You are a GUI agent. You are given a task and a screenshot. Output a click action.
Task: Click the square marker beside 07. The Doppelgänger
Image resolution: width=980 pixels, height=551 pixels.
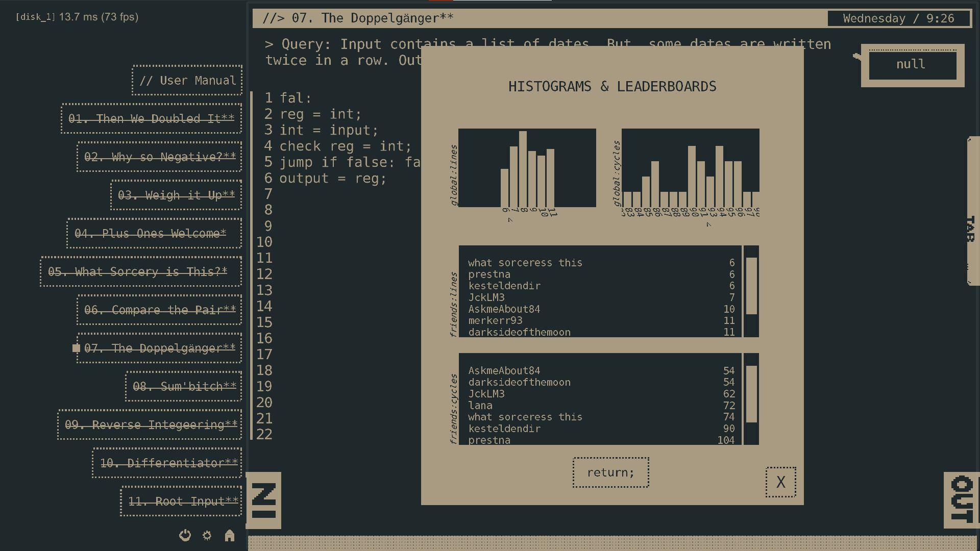(x=76, y=348)
